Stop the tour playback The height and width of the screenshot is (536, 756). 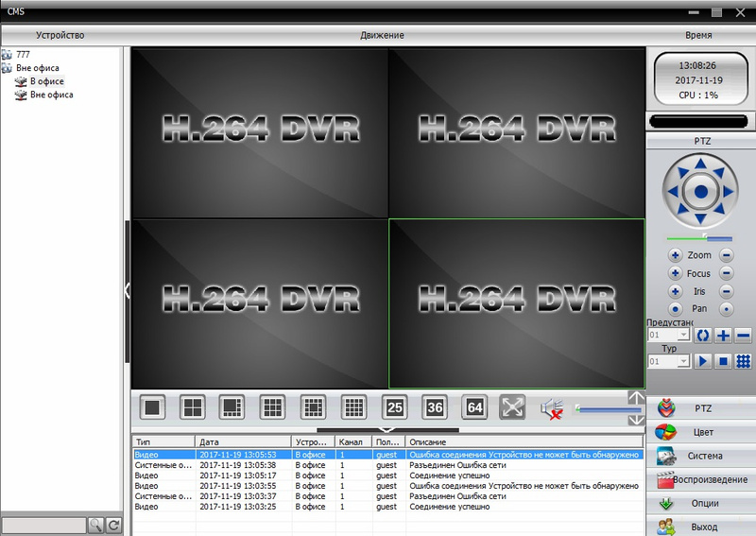[723, 361]
